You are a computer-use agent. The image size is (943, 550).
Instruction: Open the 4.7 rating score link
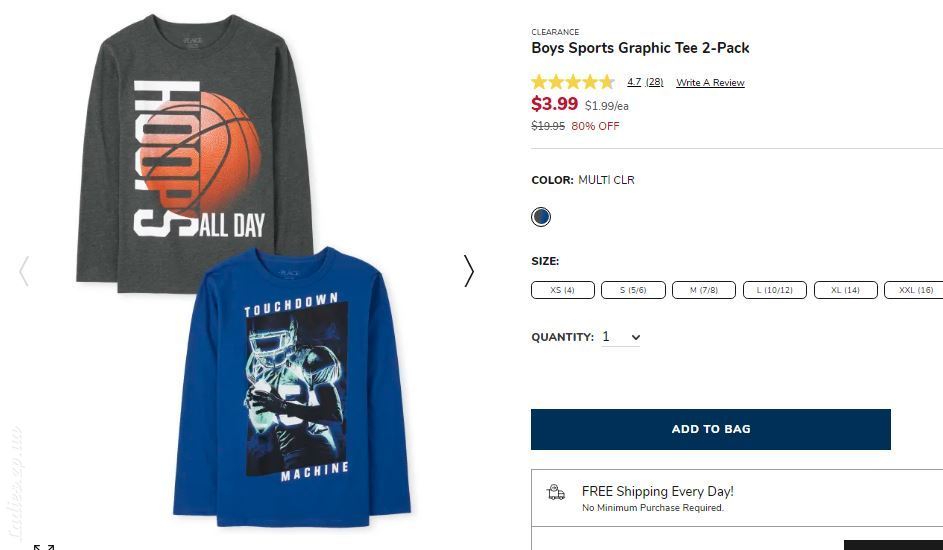click(634, 82)
